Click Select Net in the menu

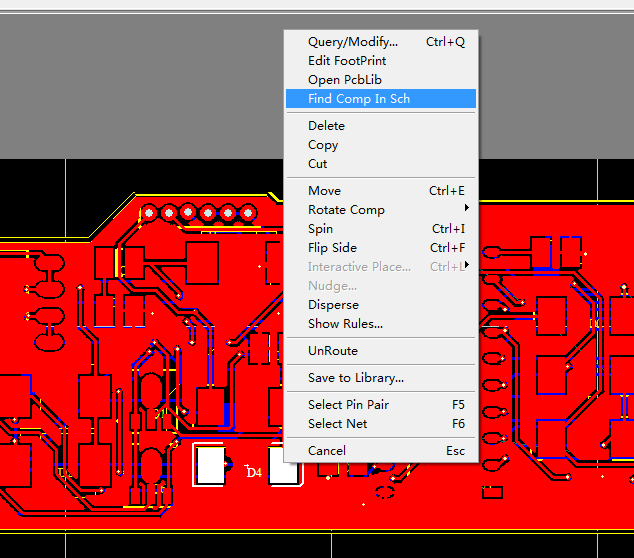[x=337, y=424]
